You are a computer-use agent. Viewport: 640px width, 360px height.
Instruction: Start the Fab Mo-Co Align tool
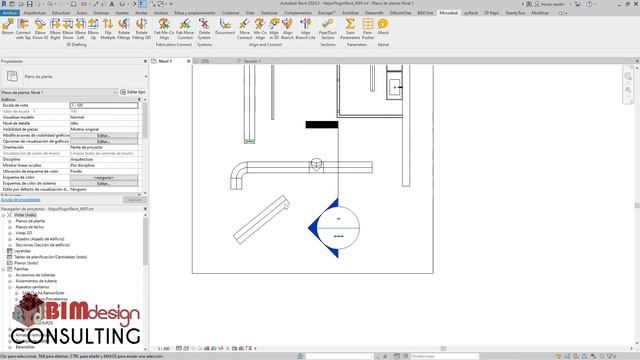[x=164, y=29]
